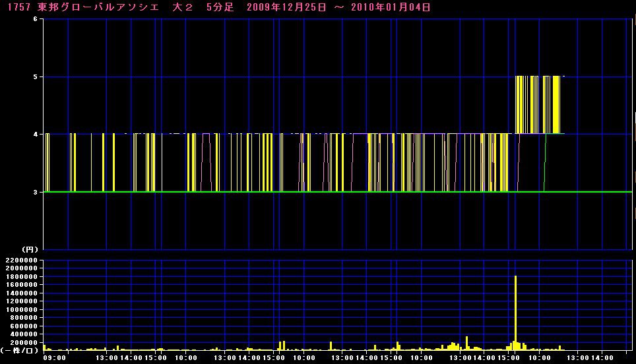The image size is (636, 364).
Task: Click the 1000000 volume axis label
Action: 20,309
